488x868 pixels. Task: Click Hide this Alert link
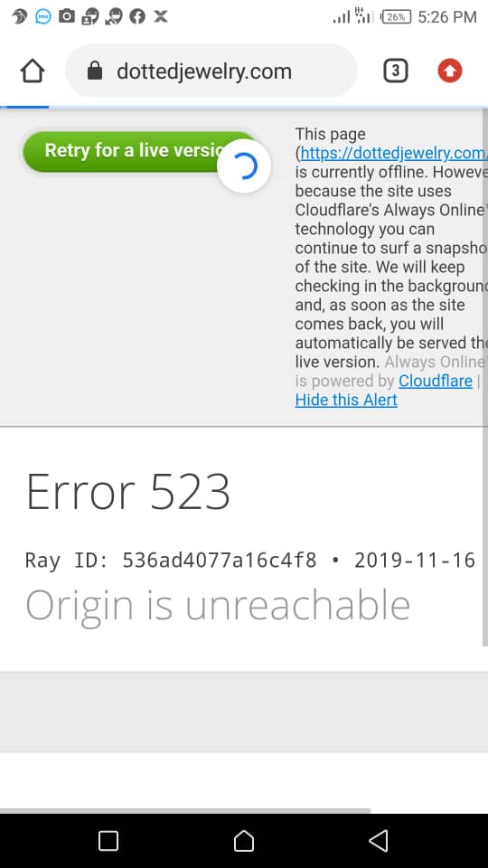click(x=346, y=400)
